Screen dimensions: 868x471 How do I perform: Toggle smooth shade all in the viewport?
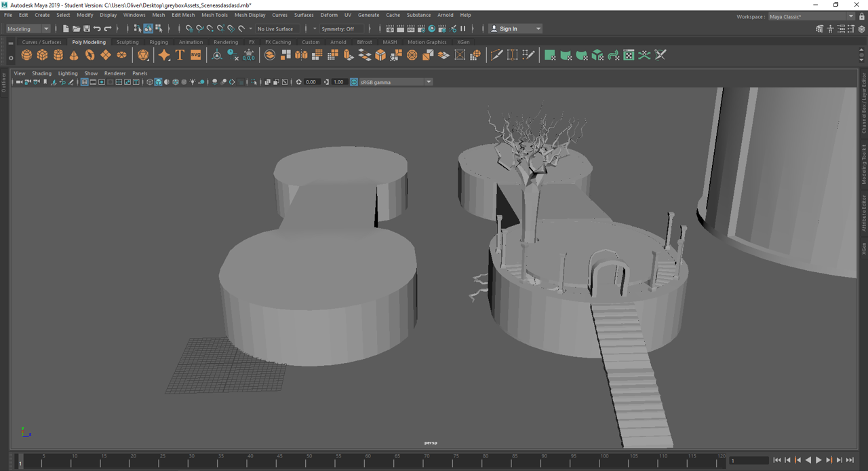pyautogui.click(x=158, y=82)
